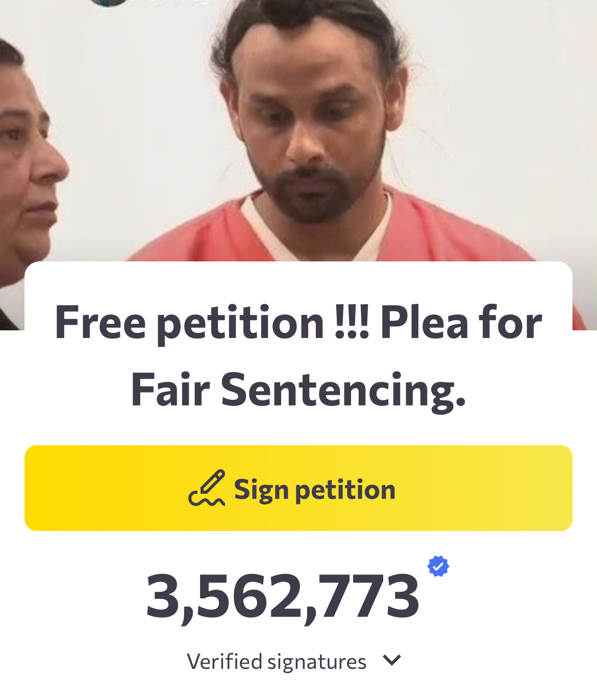Screen dimensions: 597x700
Task: Click the 3,562,773 signature count
Action: (282, 596)
